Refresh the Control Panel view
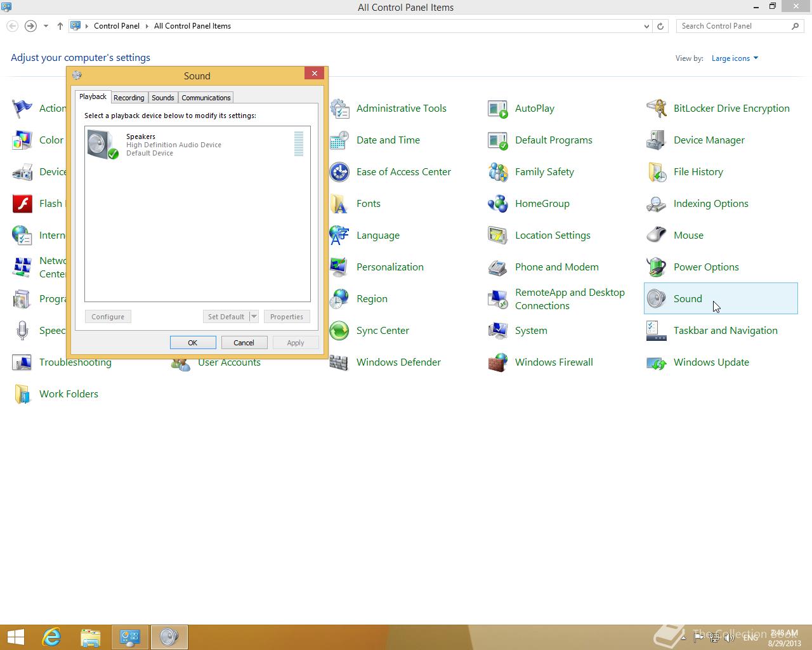812x650 pixels. coord(660,26)
